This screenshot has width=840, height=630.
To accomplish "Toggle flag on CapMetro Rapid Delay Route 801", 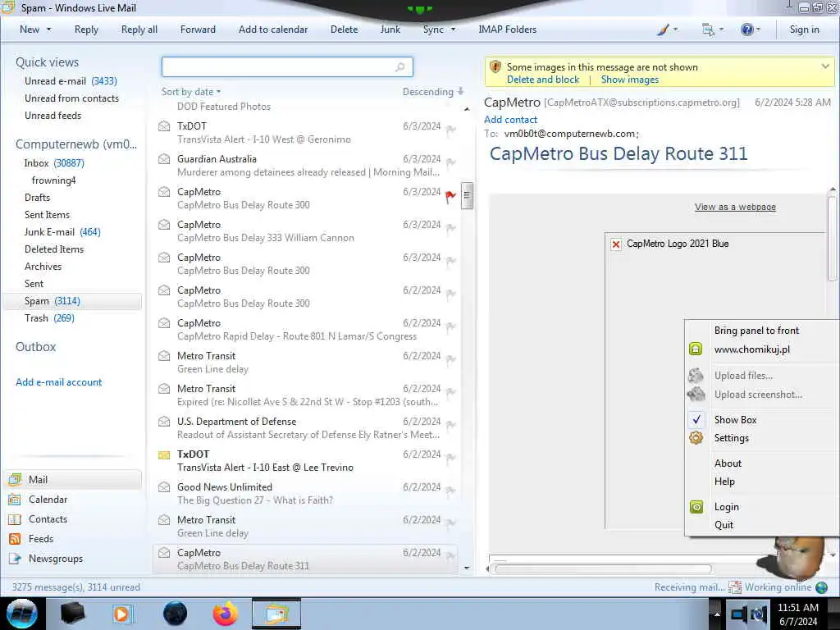I will [450, 326].
